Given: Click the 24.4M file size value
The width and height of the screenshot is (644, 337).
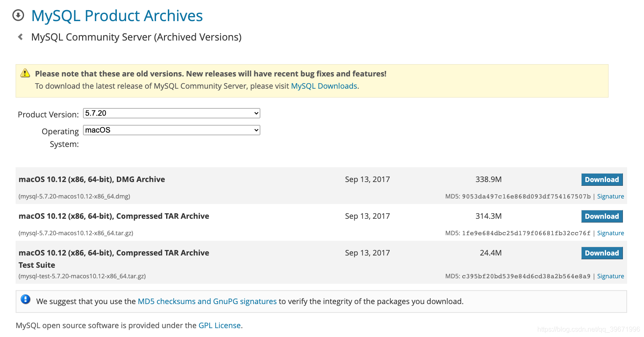Looking at the screenshot, I should click(490, 253).
